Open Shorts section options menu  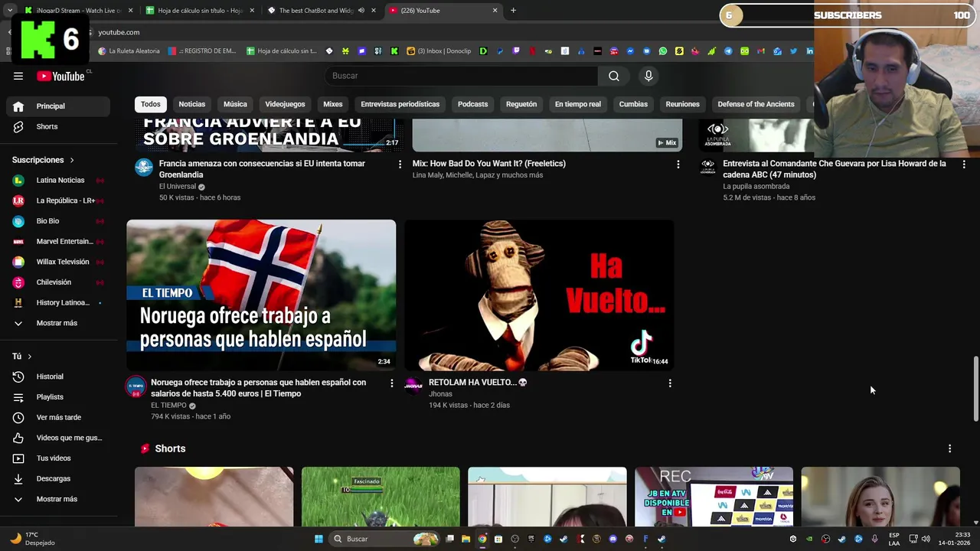[949, 448]
